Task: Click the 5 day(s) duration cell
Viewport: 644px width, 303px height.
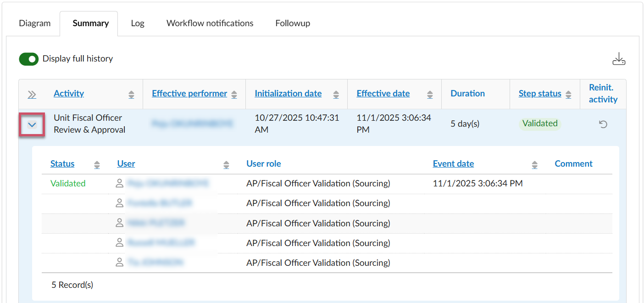Action: pos(465,124)
